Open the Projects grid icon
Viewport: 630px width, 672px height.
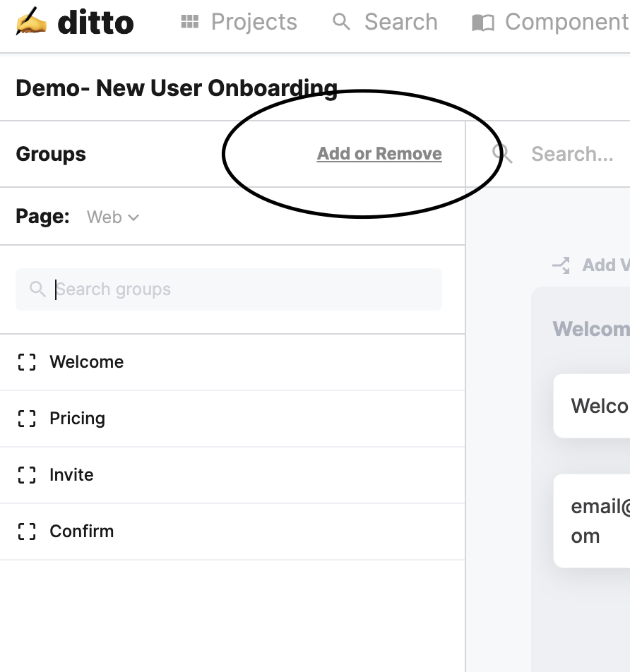(189, 21)
